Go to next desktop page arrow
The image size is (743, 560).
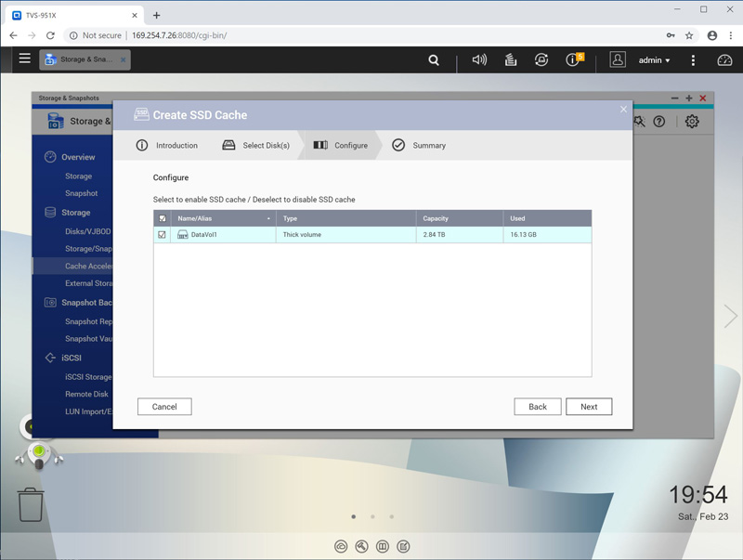[731, 316]
